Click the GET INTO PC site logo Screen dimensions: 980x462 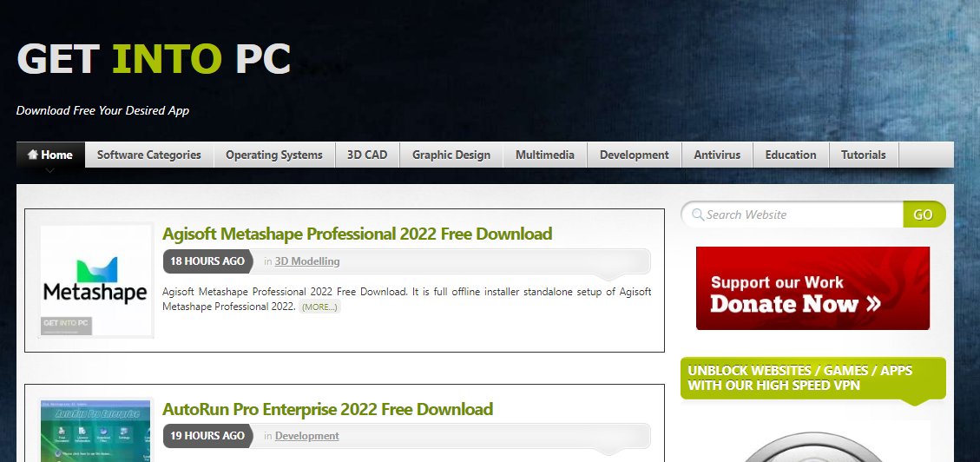154,58
